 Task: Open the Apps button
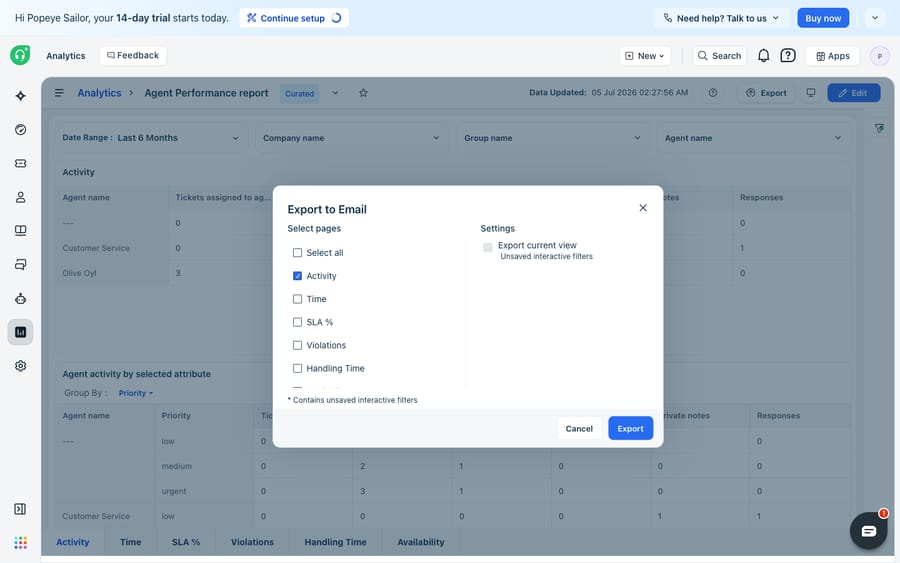(x=833, y=56)
